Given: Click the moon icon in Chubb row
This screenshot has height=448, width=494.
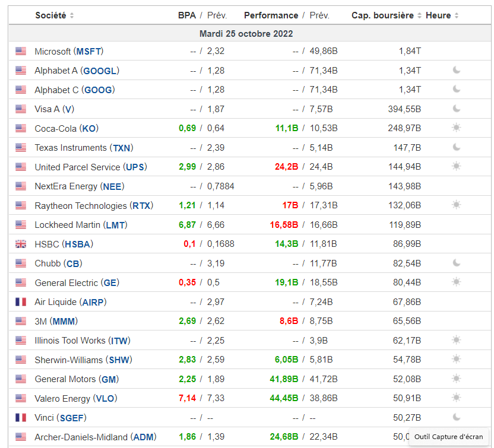Looking at the screenshot, I should (456, 263).
